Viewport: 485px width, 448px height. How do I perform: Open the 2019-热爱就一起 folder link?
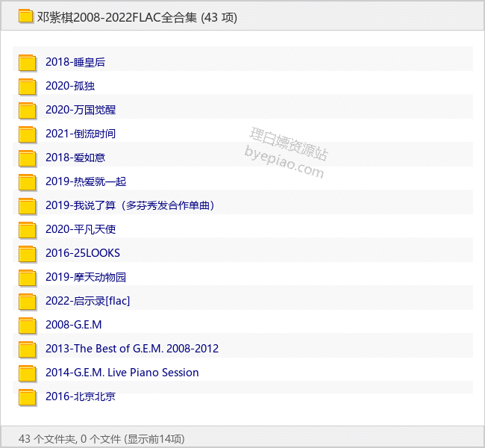point(86,181)
